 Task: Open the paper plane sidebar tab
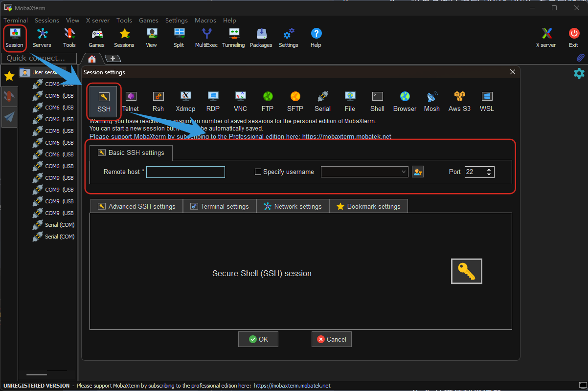coord(9,117)
